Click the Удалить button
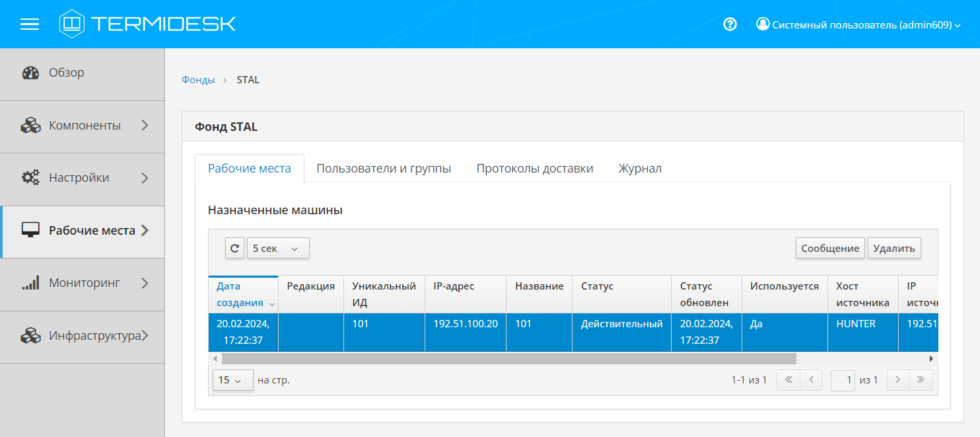 pyautogui.click(x=893, y=248)
